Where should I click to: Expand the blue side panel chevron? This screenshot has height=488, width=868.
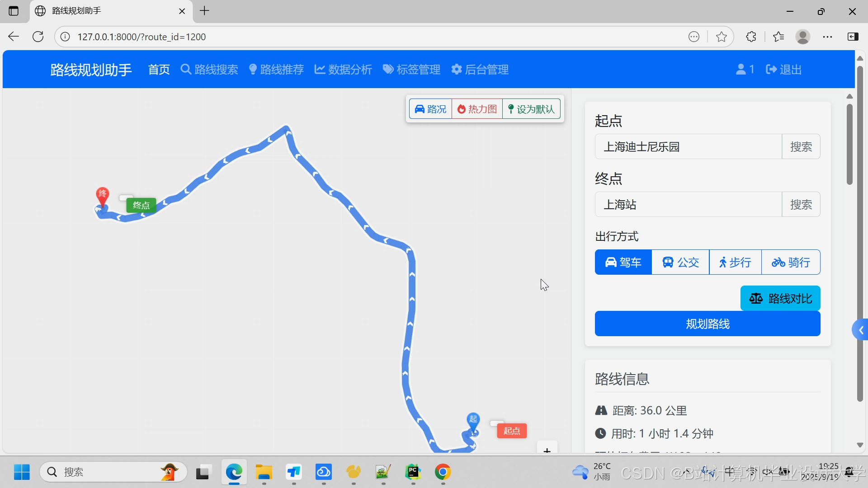click(860, 330)
